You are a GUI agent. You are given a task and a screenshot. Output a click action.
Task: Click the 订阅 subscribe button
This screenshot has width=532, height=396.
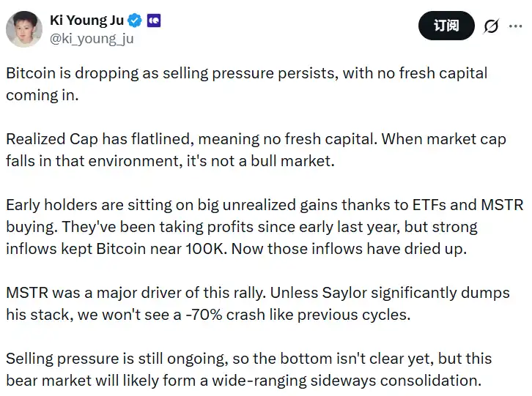click(446, 26)
